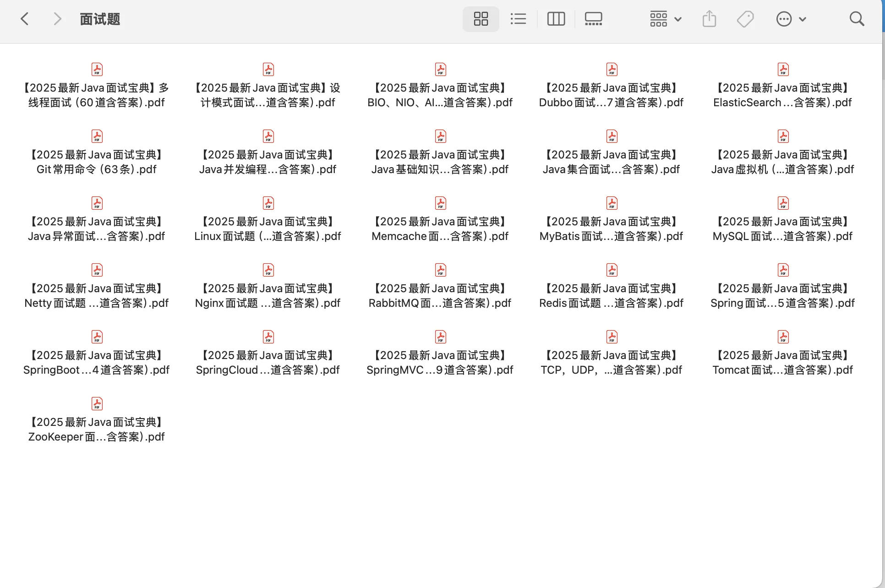The width and height of the screenshot is (885, 588).
Task: Select the BIO、NIO、AI PDF icon
Action: click(440, 69)
